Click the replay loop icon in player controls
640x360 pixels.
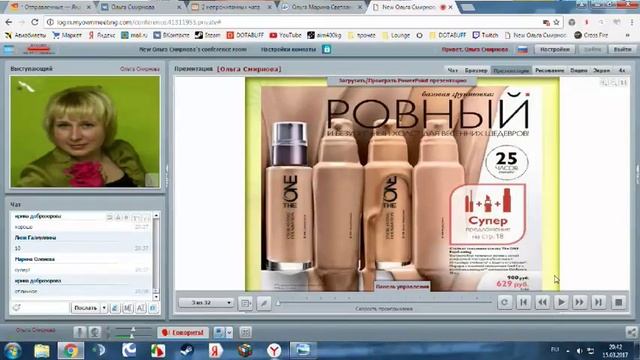[504, 302]
